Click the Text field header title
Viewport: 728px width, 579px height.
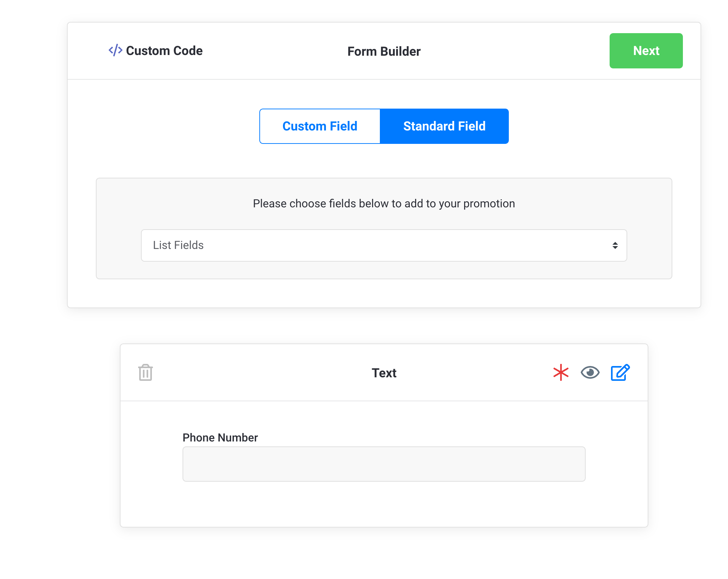(384, 373)
